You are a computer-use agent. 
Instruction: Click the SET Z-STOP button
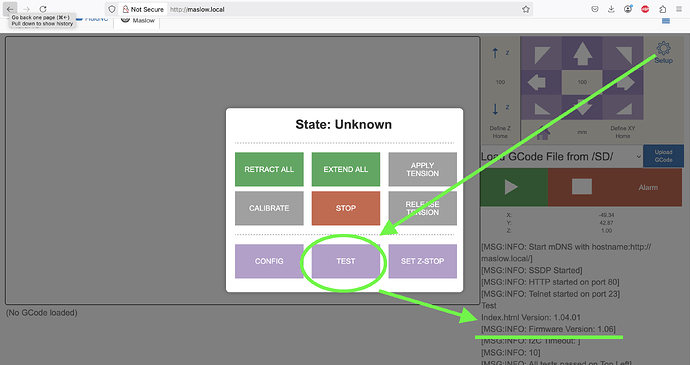(x=422, y=261)
